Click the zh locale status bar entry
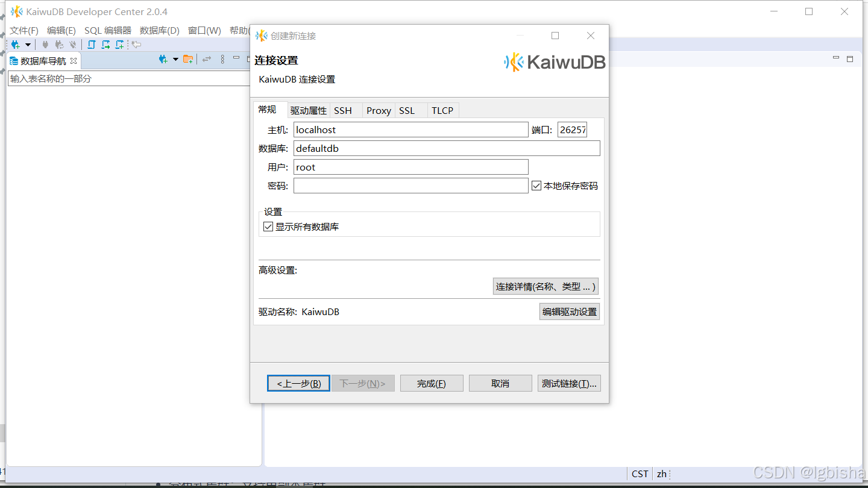 pyautogui.click(x=662, y=474)
